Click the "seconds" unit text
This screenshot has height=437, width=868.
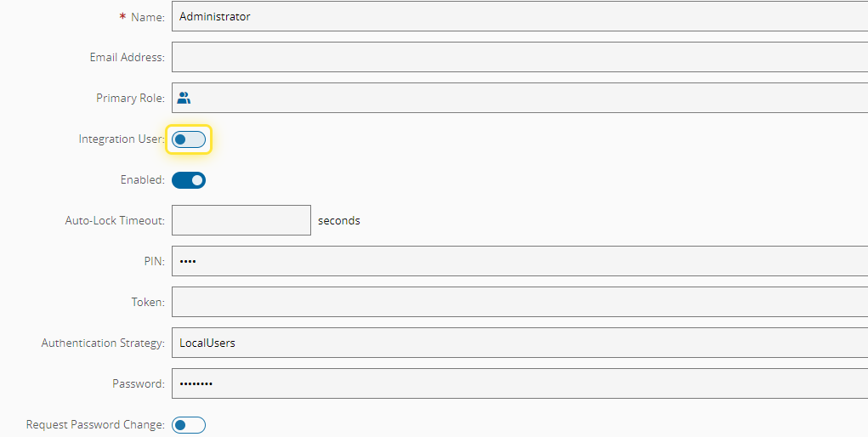click(339, 221)
